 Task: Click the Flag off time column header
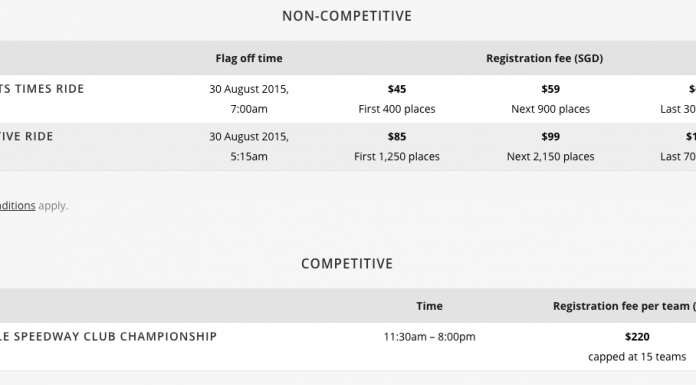coord(249,58)
